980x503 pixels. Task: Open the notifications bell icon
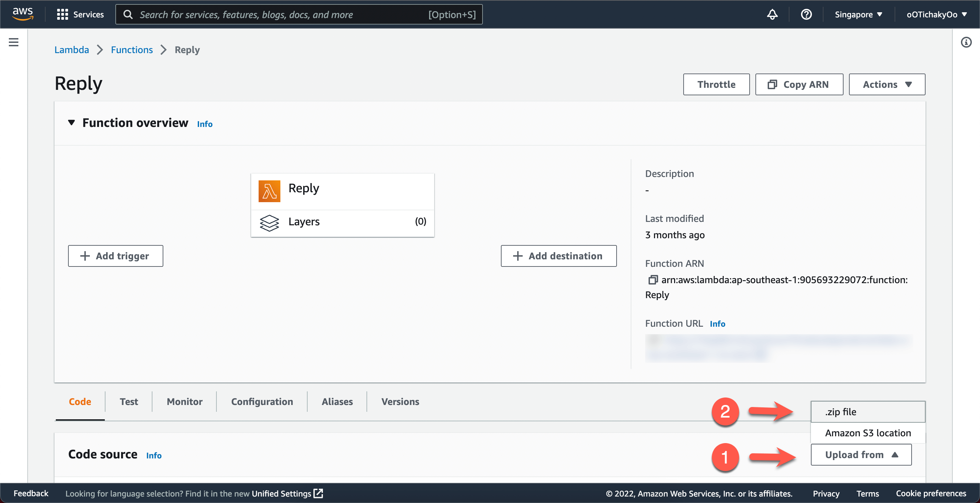pyautogui.click(x=772, y=14)
